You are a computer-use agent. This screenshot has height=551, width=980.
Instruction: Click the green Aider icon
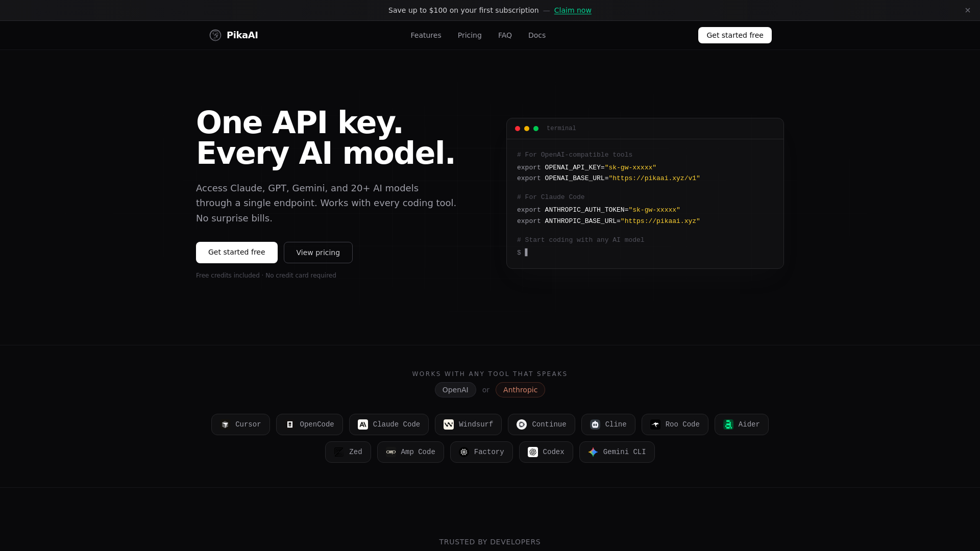[x=728, y=424]
